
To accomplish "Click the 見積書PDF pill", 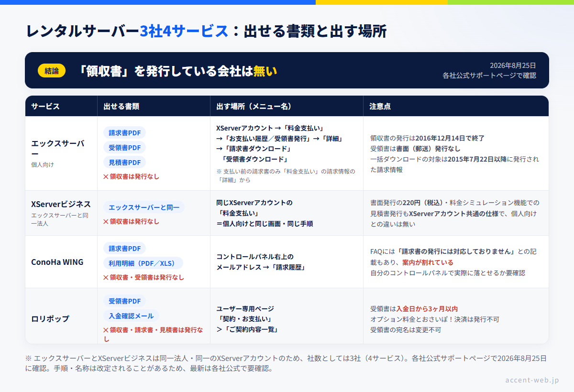I will point(124,163).
